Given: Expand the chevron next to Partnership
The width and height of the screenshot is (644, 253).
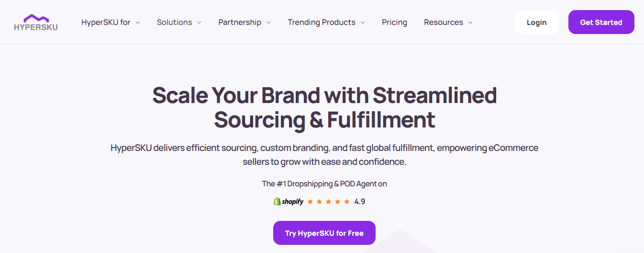Looking at the screenshot, I should click(268, 23).
